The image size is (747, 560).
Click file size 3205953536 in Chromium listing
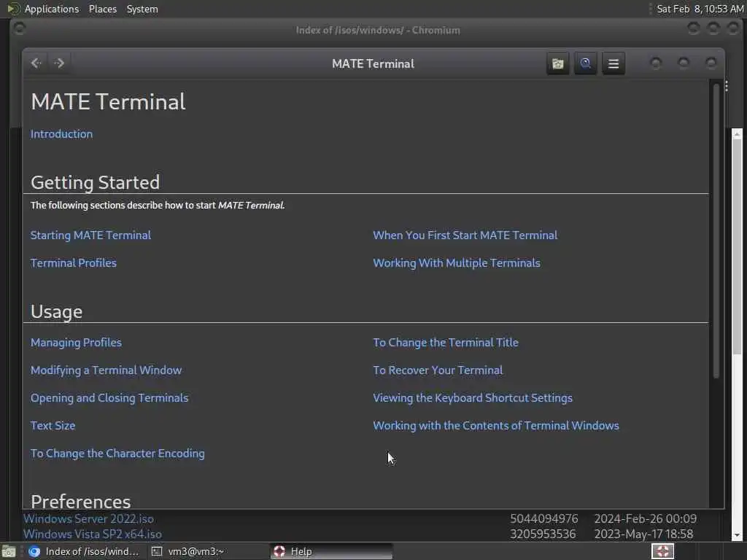(x=543, y=534)
